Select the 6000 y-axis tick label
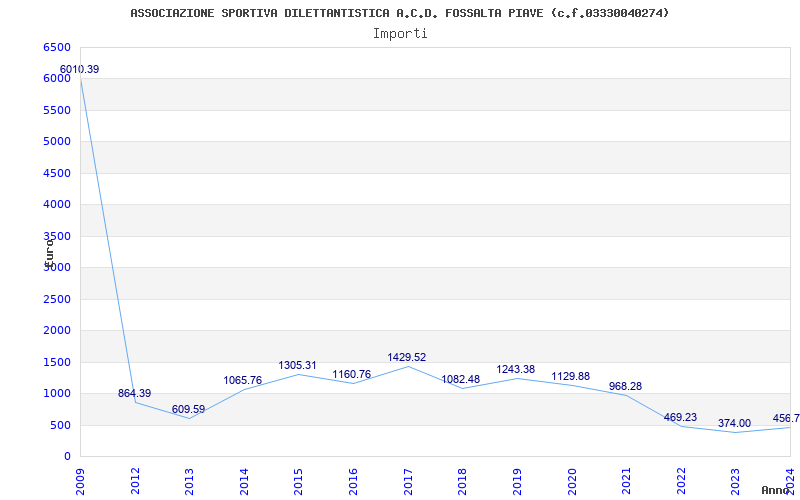Screen dimensions: 800x500 point(56,79)
